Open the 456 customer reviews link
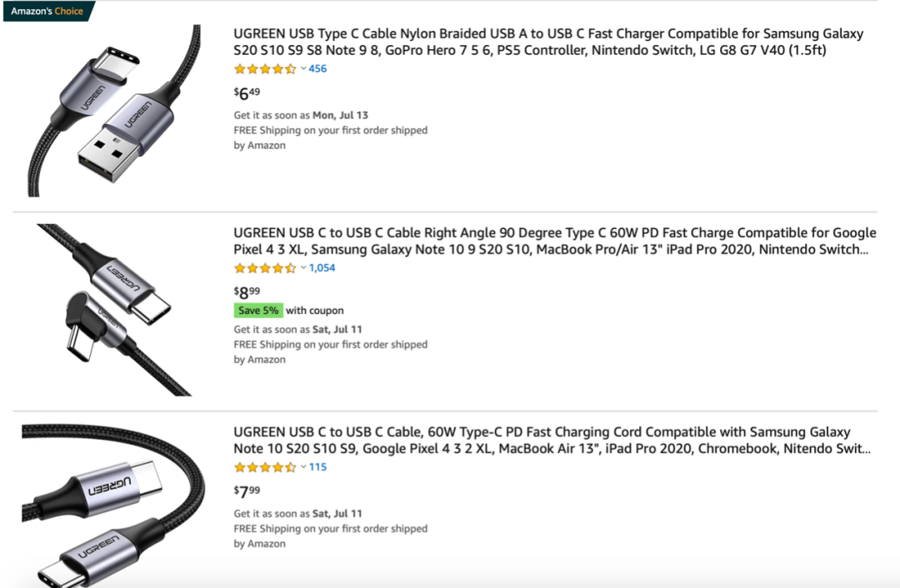Screen dimensions: 900x588 click(x=317, y=69)
